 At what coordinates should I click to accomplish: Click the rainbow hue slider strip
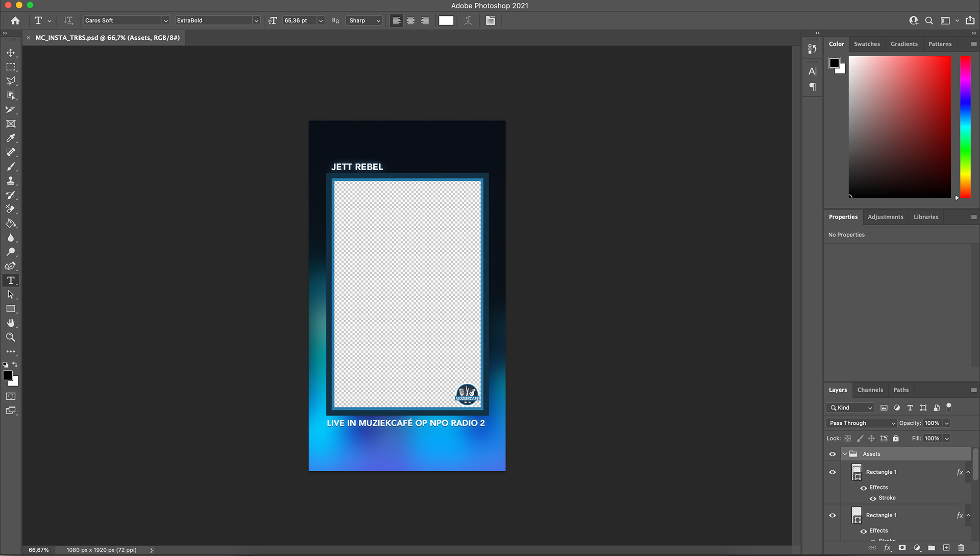(x=965, y=127)
